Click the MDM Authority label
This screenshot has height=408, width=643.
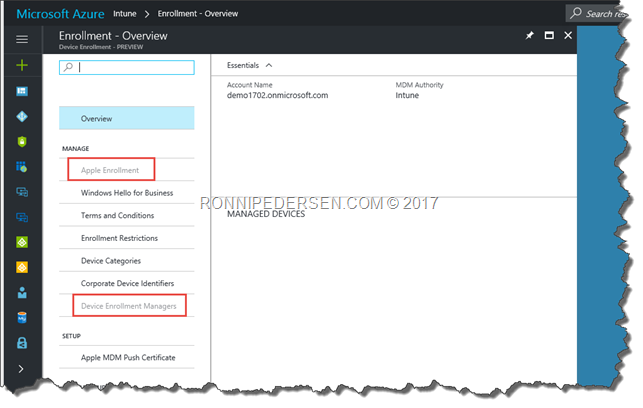pyautogui.click(x=420, y=85)
